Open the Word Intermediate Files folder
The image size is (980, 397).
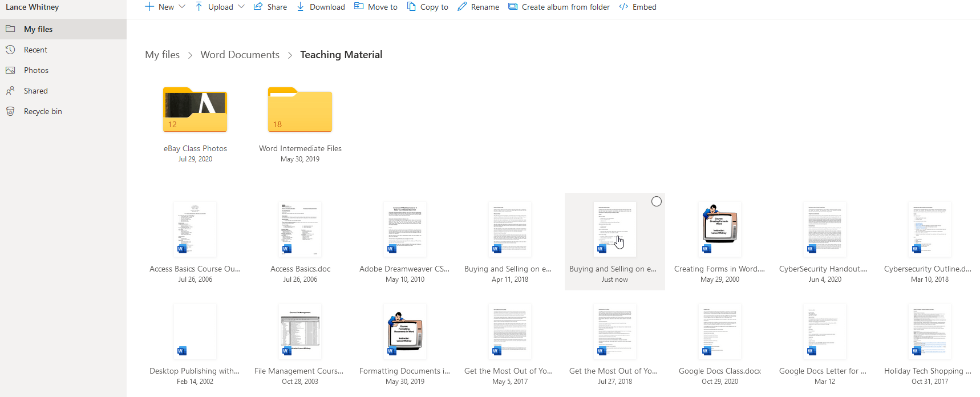click(300, 110)
